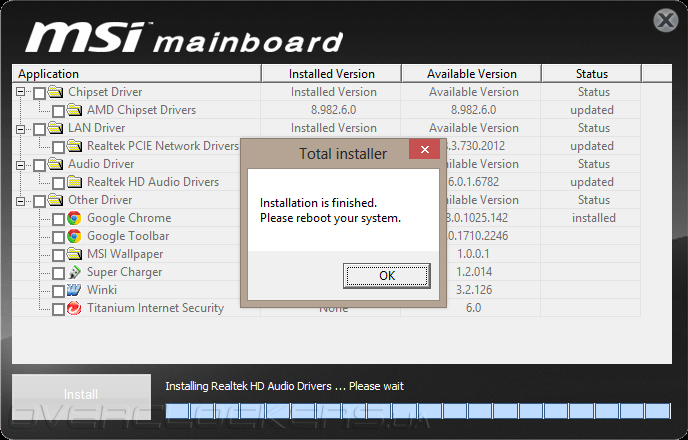Click Realtek HD Audio 'updated' status
The height and width of the screenshot is (440, 688).
[x=592, y=182]
